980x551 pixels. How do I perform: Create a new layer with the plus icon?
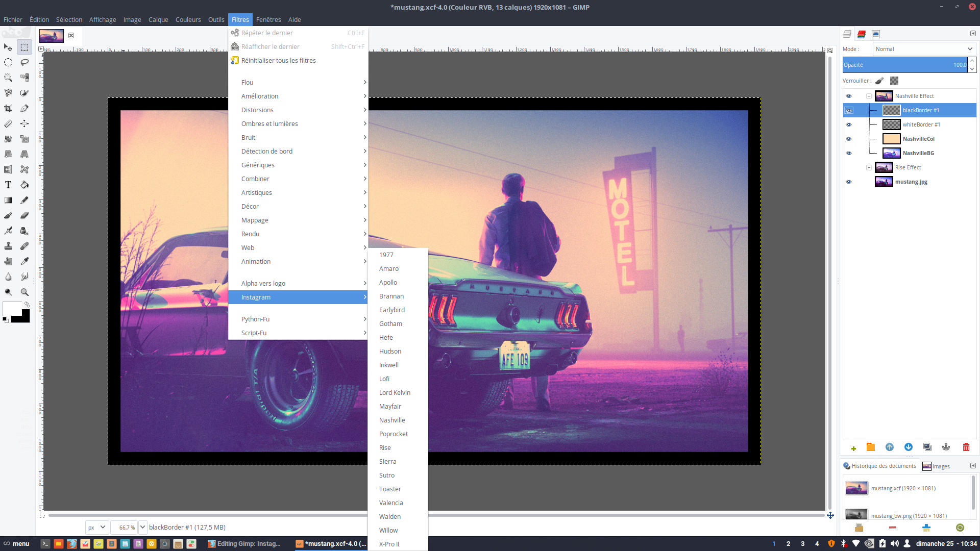[854, 447]
